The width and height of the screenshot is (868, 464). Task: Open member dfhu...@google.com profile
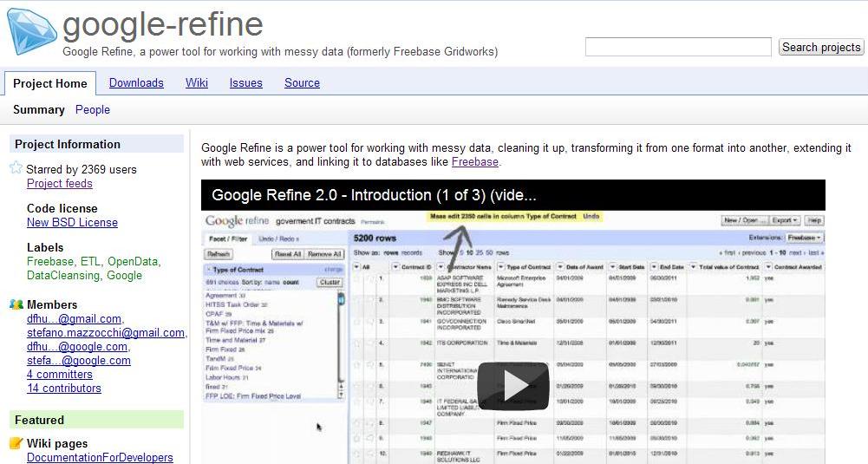point(77,347)
